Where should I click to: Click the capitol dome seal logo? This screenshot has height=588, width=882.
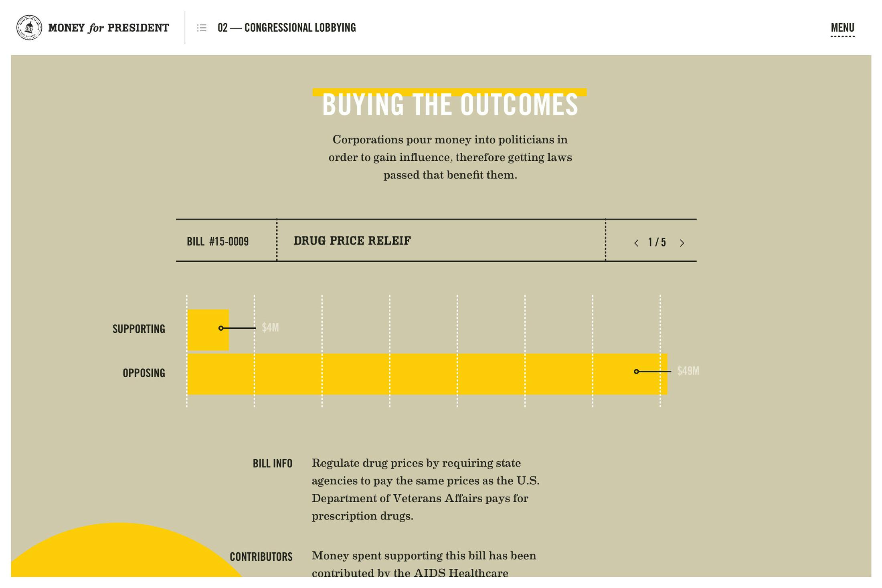coord(29,28)
